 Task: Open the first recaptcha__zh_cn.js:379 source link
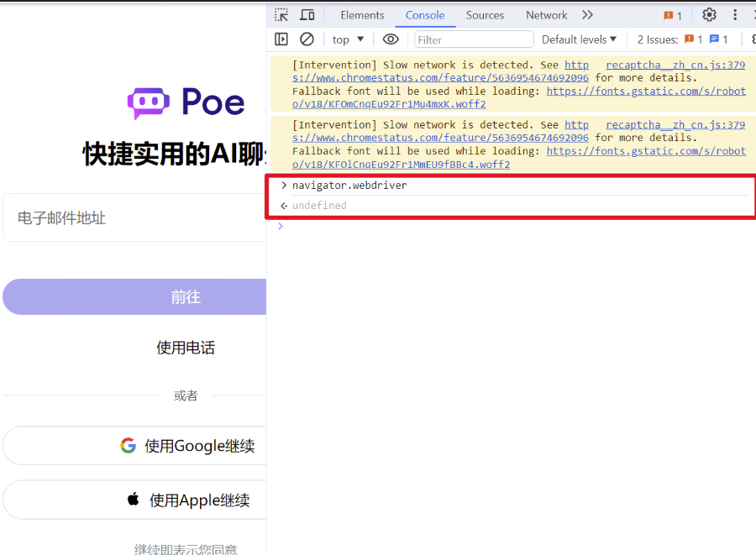675,65
